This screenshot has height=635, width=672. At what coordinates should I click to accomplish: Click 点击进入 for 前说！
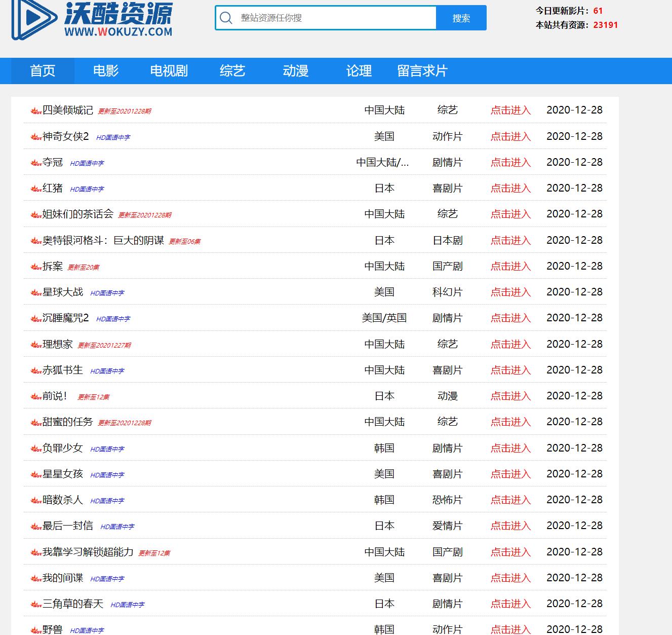pyautogui.click(x=510, y=396)
